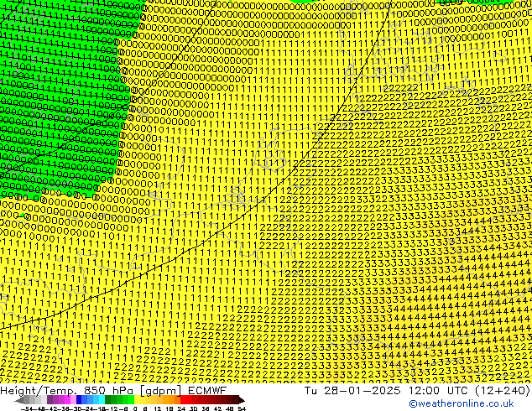Screen dimensions: 532x411
Task: Pick the bright red swatch above the 24 label
Action: (x=183, y=400)
